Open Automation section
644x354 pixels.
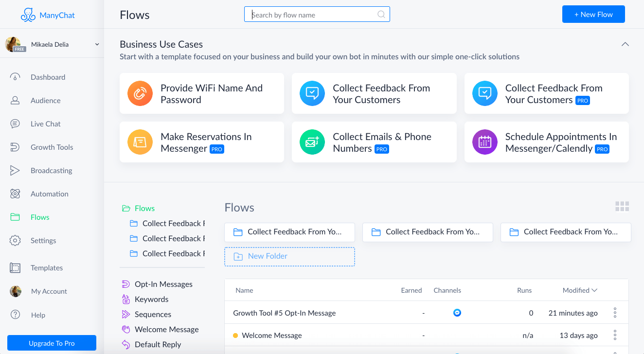(49, 194)
